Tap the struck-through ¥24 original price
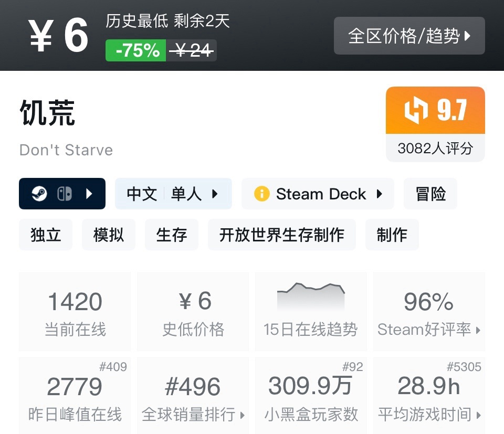Screen dimensions: 504x434 [191, 50]
